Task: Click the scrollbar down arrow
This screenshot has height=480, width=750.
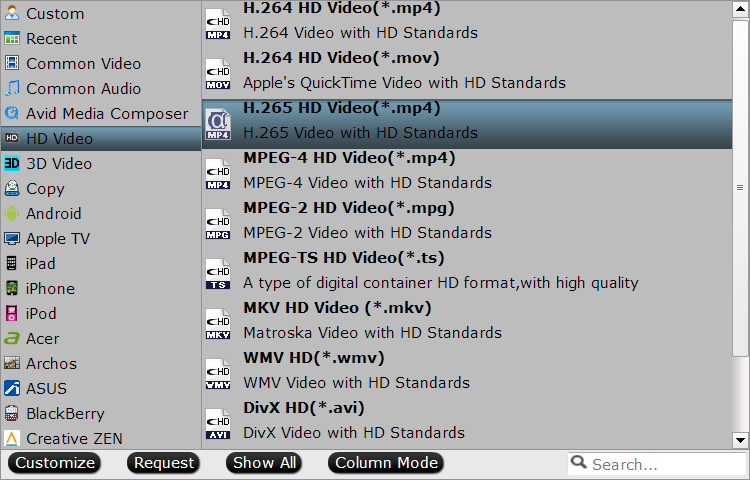Action: click(x=740, y=439)
